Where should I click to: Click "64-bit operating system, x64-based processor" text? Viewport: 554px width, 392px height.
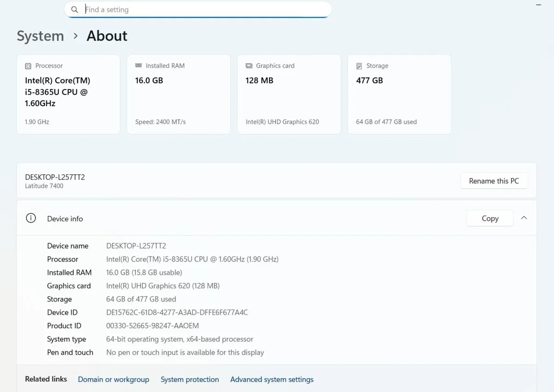tap(180, 339)
